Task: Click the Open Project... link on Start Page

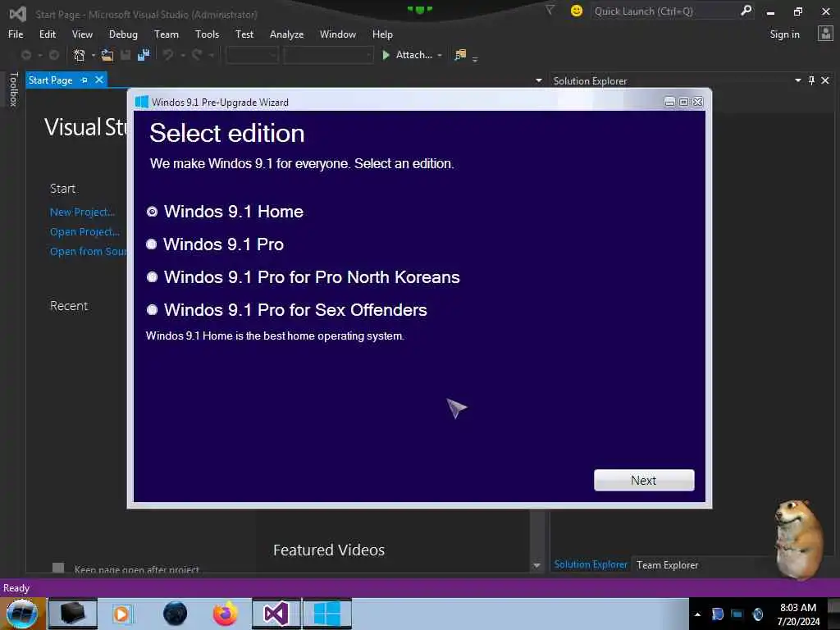Action: coord(84,232)
